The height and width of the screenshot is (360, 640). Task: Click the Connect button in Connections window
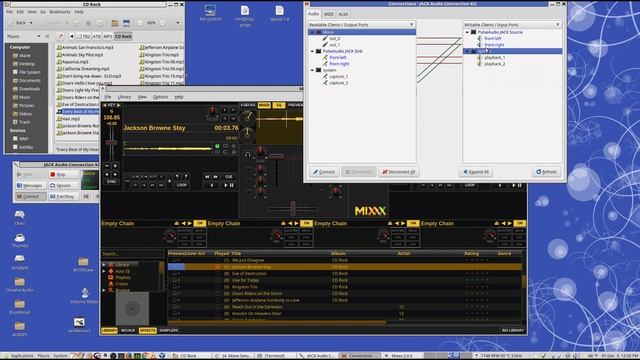point(324,172)
